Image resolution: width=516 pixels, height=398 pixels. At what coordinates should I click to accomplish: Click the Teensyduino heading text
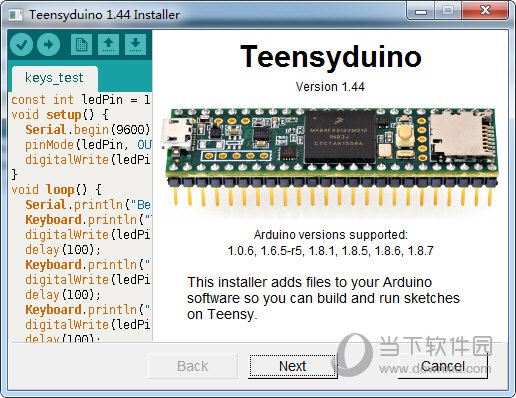click(x=331, y=57)
